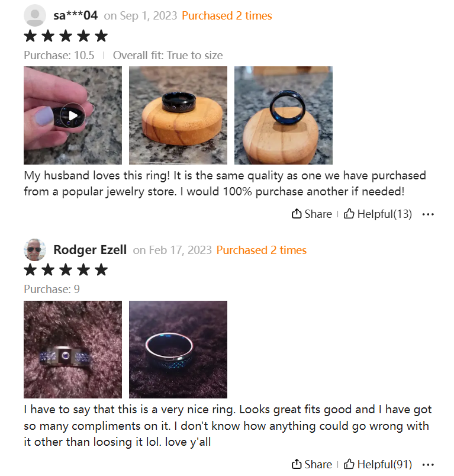This screenshot has height=476, width=454.
Task: Click five-star rating on sa***04's review
Action: [66, 36]
